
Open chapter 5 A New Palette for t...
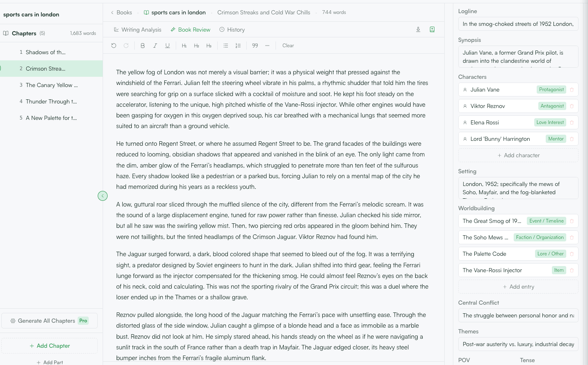point(51,118)
